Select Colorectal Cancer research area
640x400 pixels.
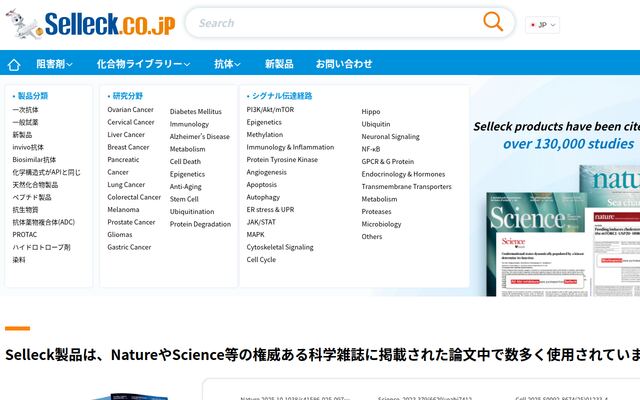pyautogui.click(x=134, y=197)
